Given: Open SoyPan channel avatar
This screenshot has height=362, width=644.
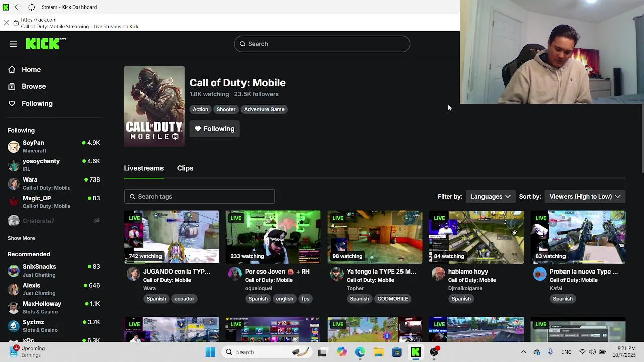Looking at the screenshot, I should click(x=14, y=147).
